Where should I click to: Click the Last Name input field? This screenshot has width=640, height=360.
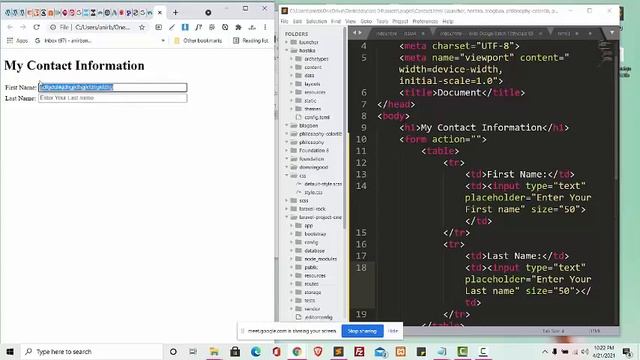tap(113, 98)
